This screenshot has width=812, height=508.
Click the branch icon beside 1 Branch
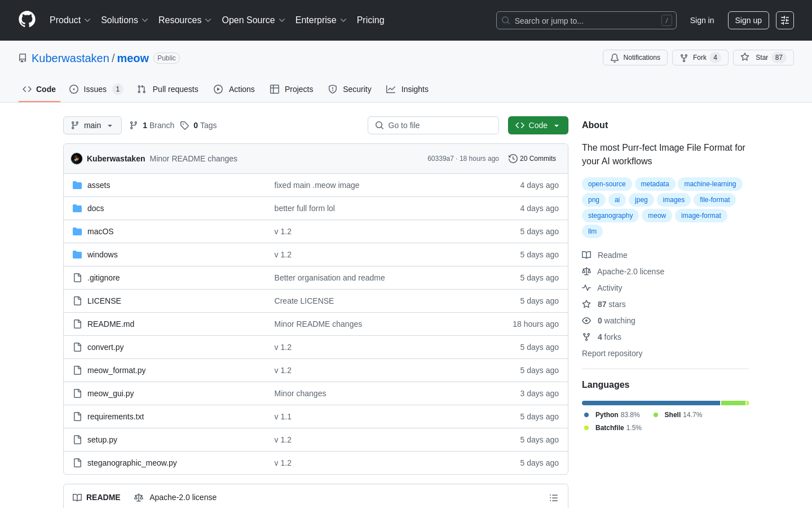(x=134, y=125)
